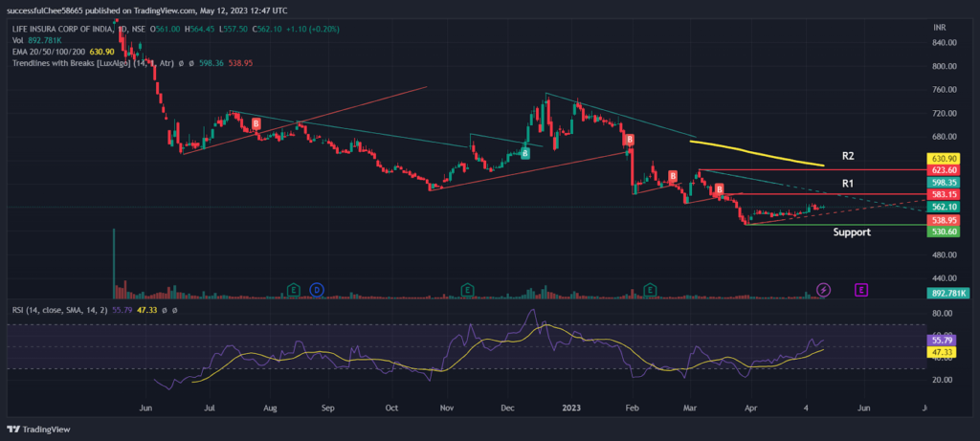
Task: Click the 840.00 price axis value
Action: click(945, 43)
